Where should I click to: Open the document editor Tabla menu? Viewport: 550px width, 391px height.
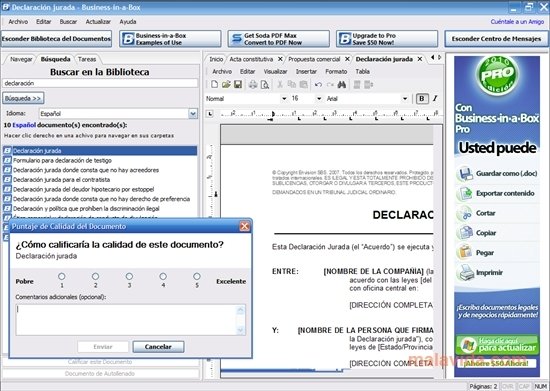pos(362,72)
